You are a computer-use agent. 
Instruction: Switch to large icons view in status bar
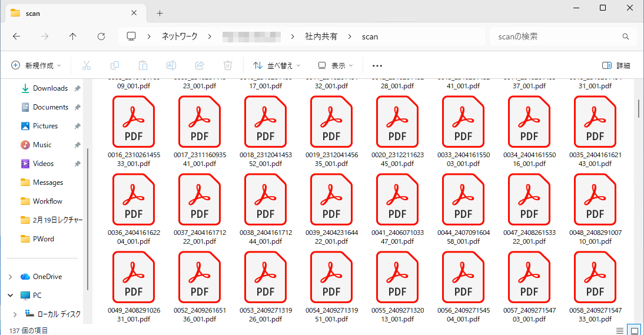[634, 330]
